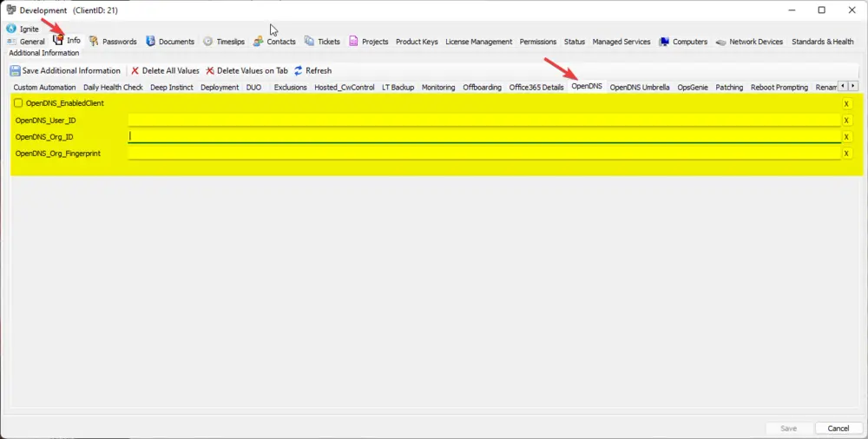The image size is (868, 439).
Task: Open the Passwords tab
Action: (x=113, y=42)
